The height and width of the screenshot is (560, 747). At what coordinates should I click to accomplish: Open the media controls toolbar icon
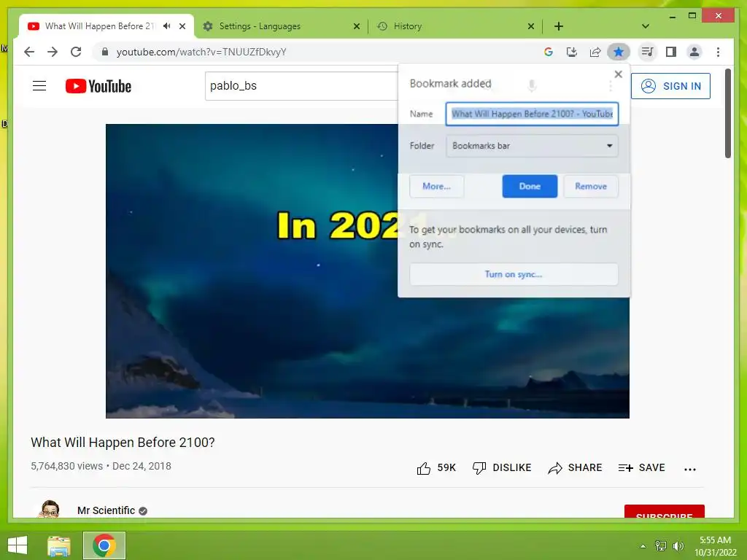point(647,52)
